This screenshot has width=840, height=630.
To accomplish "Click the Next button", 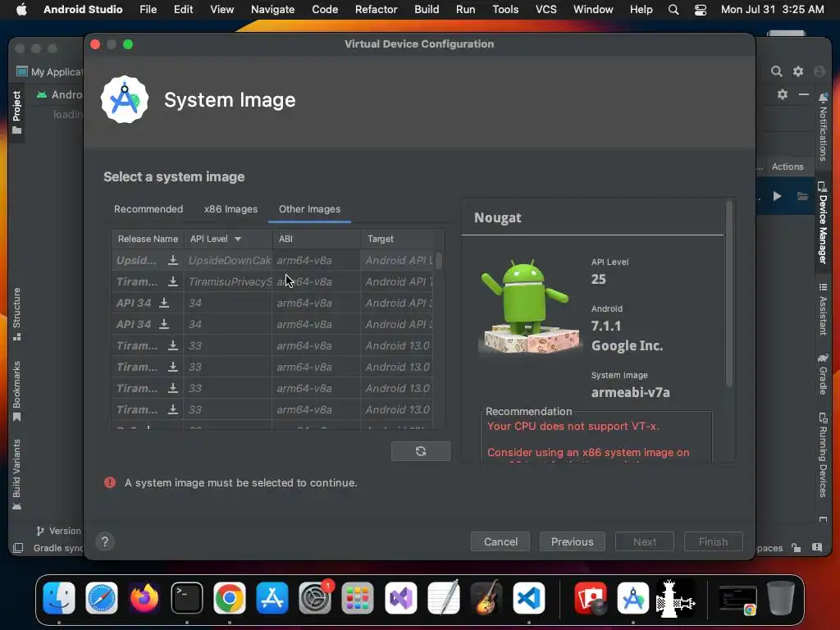I will 645,541.
